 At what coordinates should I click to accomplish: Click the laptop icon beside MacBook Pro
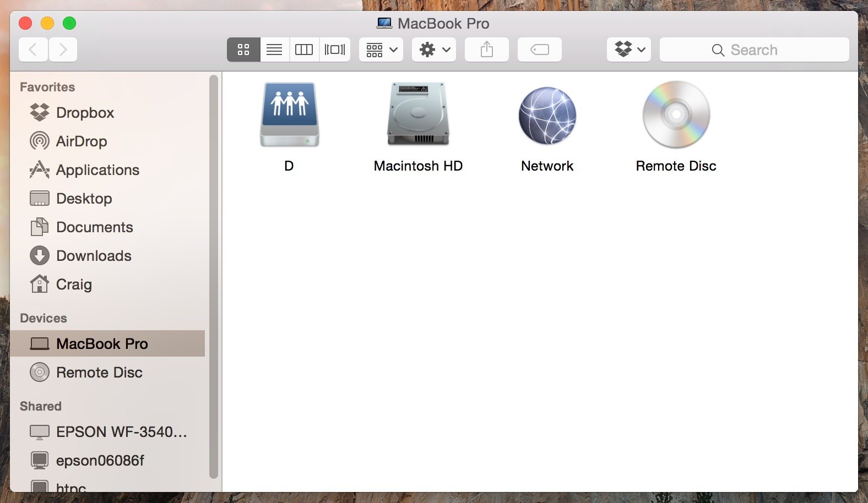click(40, 344)
